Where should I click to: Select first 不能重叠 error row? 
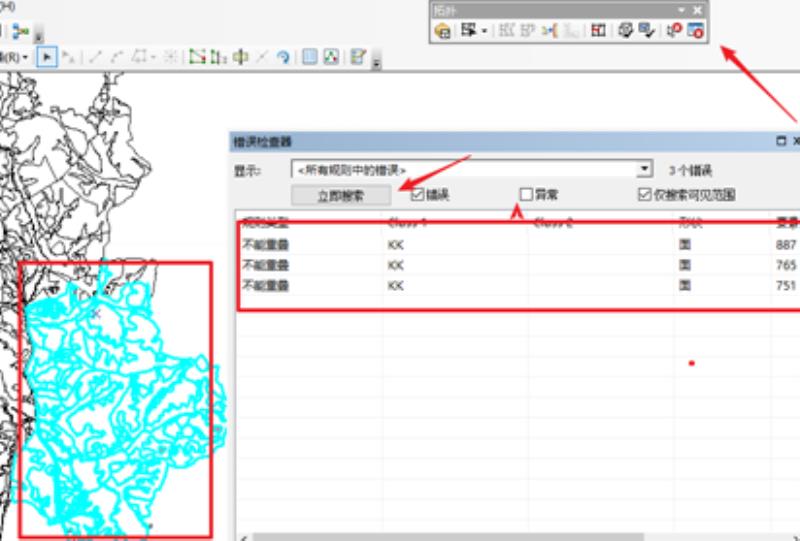point(519,245)
